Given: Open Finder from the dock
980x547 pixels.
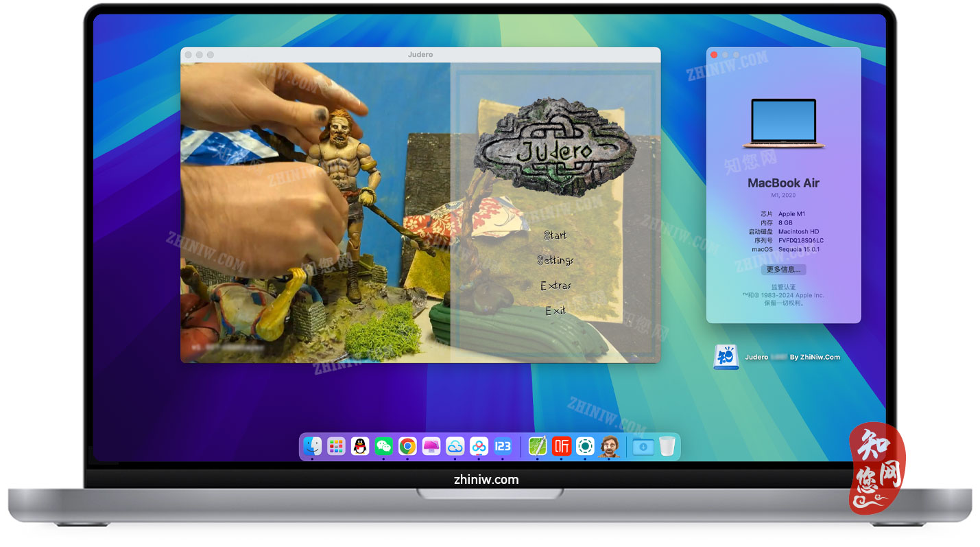Looking at the screenshot, I should [x=313, y=446].
